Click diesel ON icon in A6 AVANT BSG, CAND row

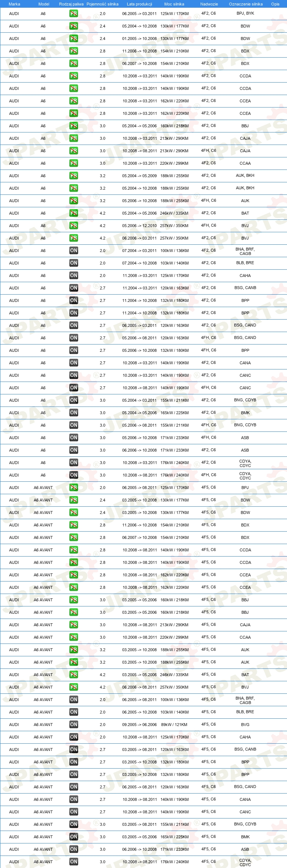[74, 787]
